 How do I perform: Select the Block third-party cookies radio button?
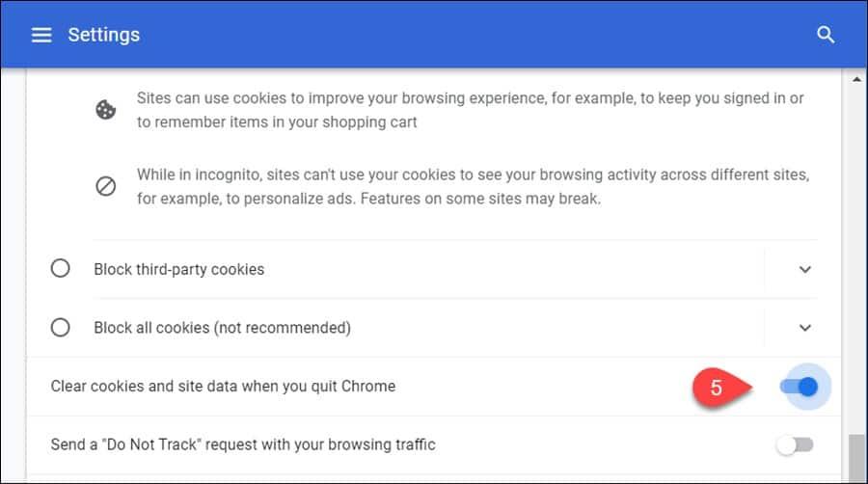tap(61, 269)
